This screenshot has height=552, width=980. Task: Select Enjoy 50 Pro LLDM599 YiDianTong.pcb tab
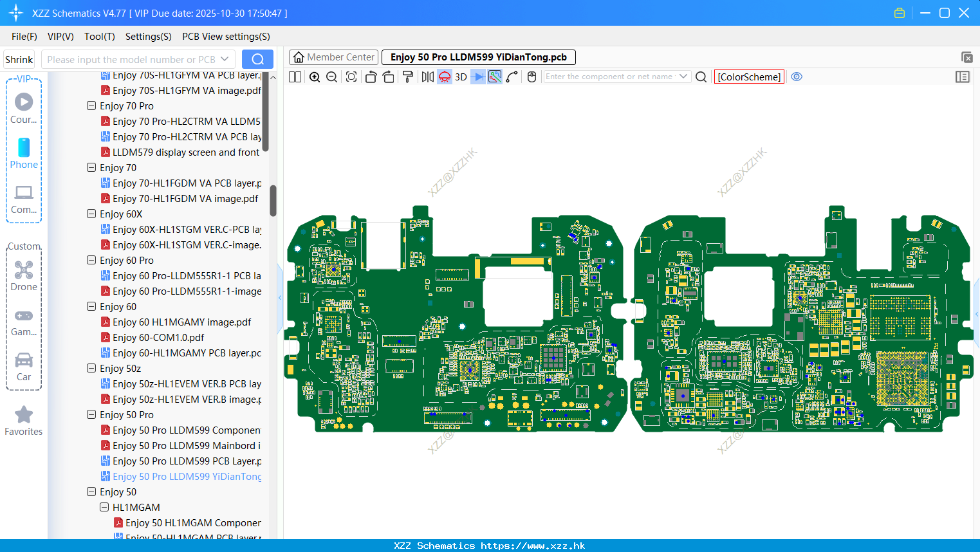point(478,57)
